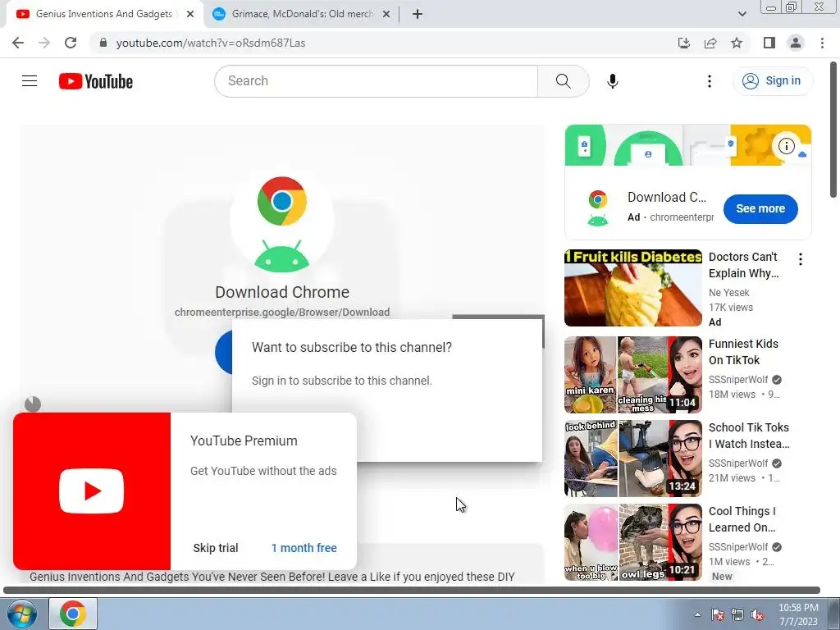Image resolution: width=840 pixels, height=630 pixels.
Task: Bookmark this page with star icon
Action: pyautogui.click(x=737, y=43)
